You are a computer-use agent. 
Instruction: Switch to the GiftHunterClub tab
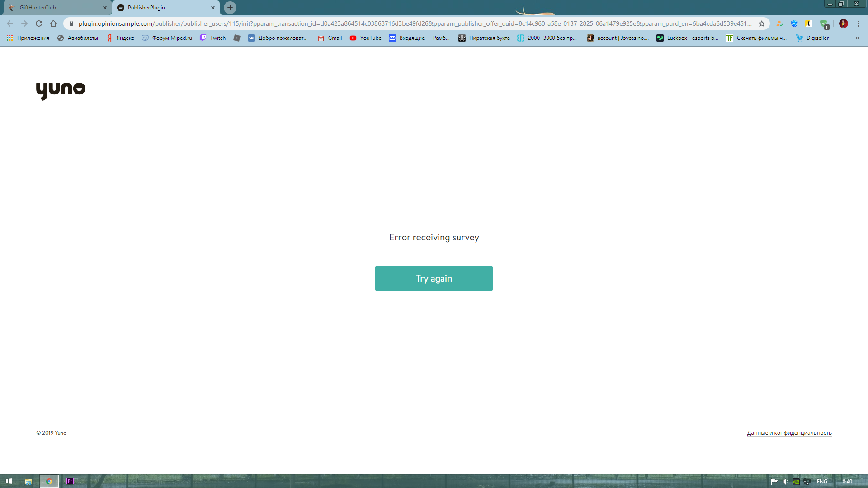(x=57, y=8)
